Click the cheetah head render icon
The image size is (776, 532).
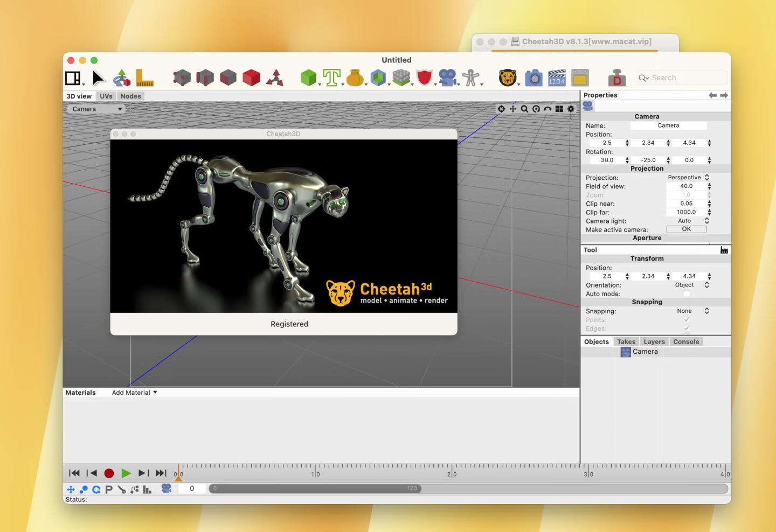[508, 78]
